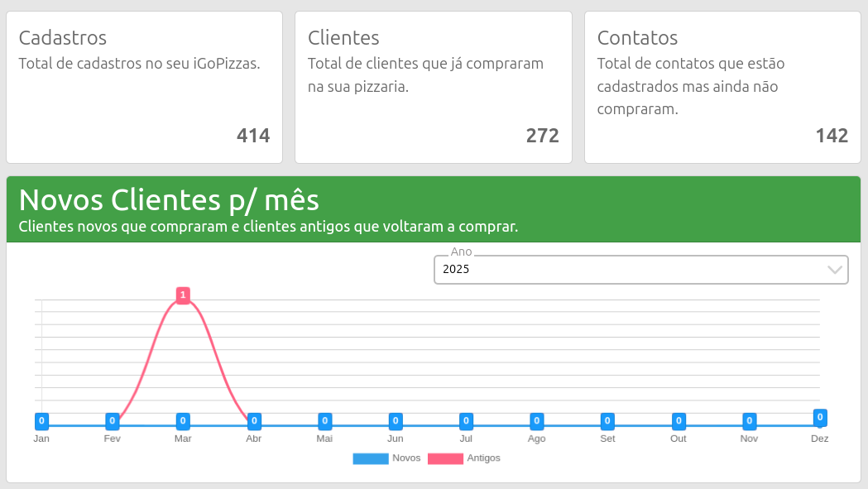Image resolution: width=868 pixels, height=489 pixels.
Task: Select the Fev data point marker
Action: (x=113, y=420)
